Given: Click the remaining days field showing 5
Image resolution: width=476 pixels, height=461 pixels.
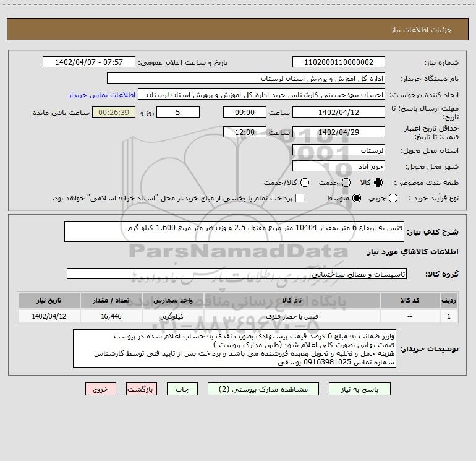Looking at the screenshot, I should (178, 112).
